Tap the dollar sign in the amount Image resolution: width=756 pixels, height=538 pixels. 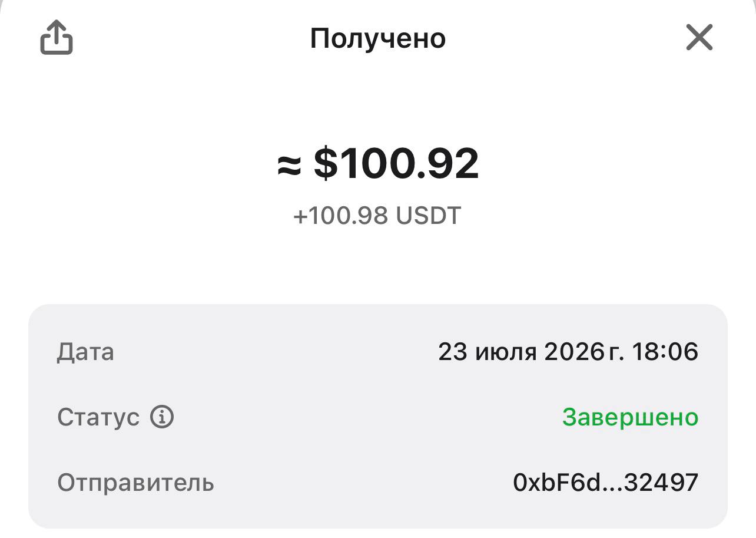point(326,164)
